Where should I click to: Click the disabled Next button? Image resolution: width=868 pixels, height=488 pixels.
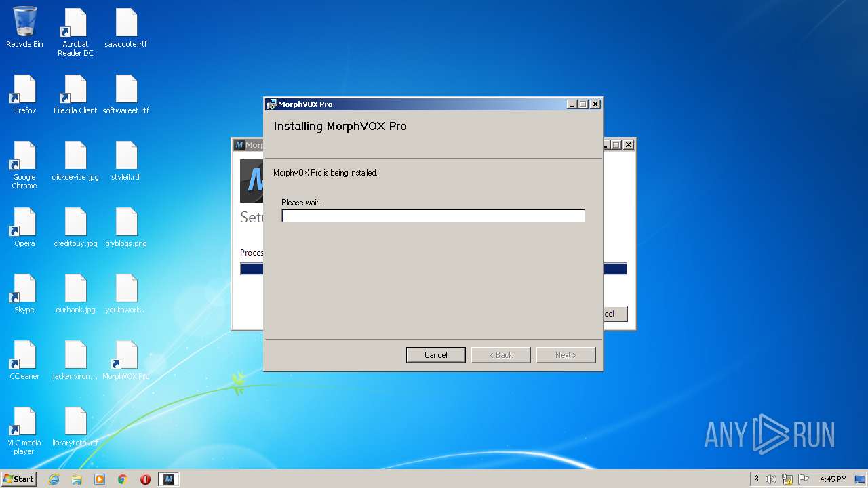pos(566,355)
